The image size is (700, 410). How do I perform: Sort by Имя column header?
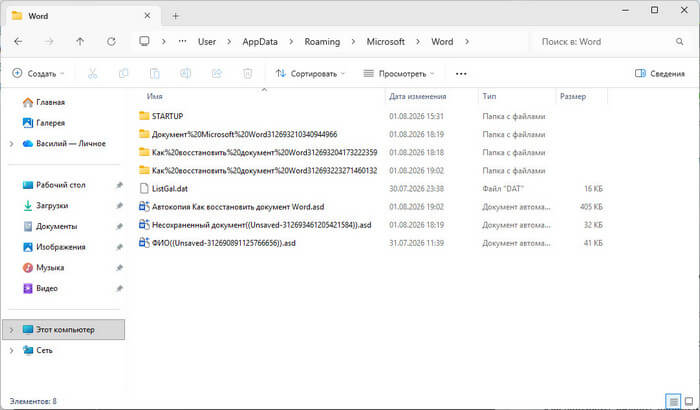(x=154, y=96)
